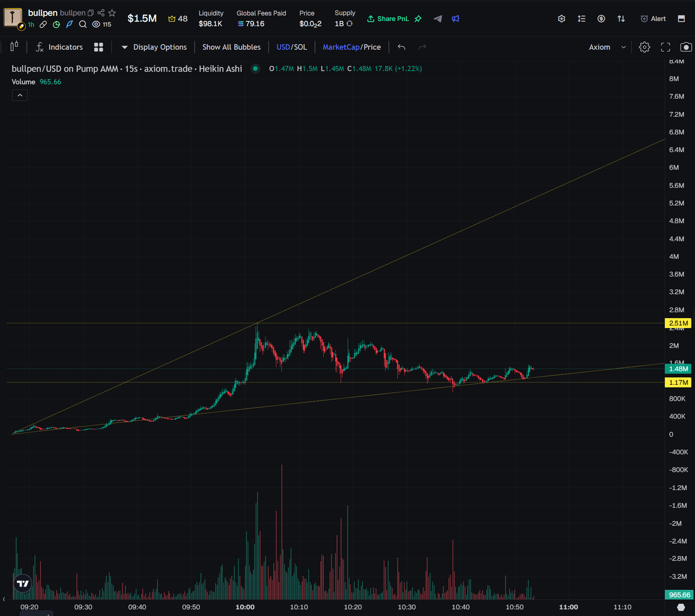Open the Indicators menu
The width and height of the screenshot is (695, 616).
tap(58, 47)
